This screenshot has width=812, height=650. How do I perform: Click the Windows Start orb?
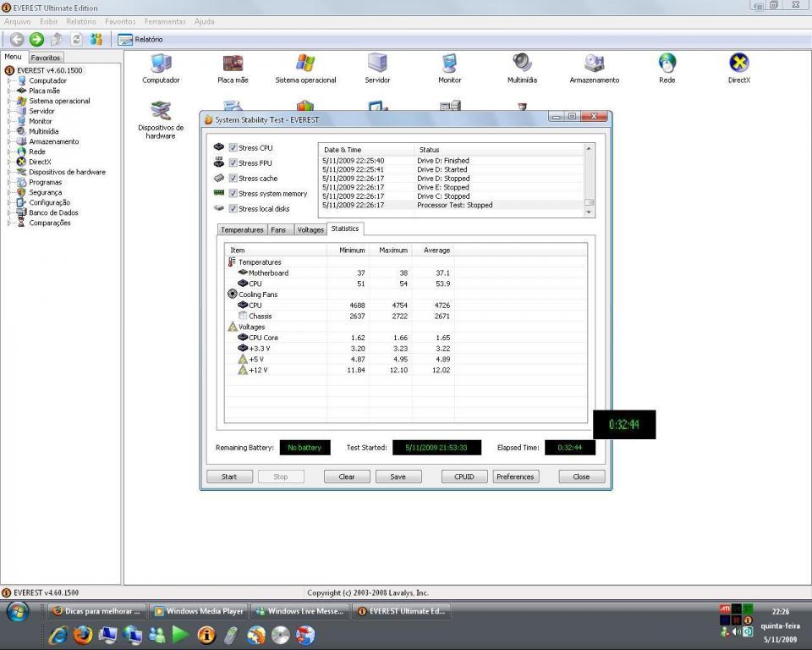(18, 612)
